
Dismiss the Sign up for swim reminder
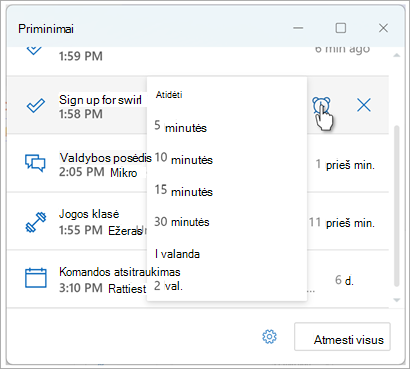click(364, 106)
